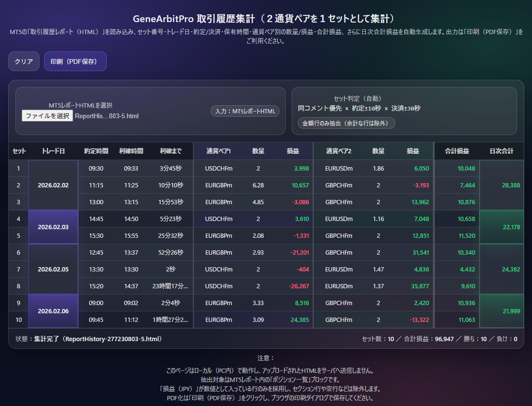This screenshot has width=532, height=406.
Task: Select the 2026.02.03 trade date cell
Action: coord(53,227)
